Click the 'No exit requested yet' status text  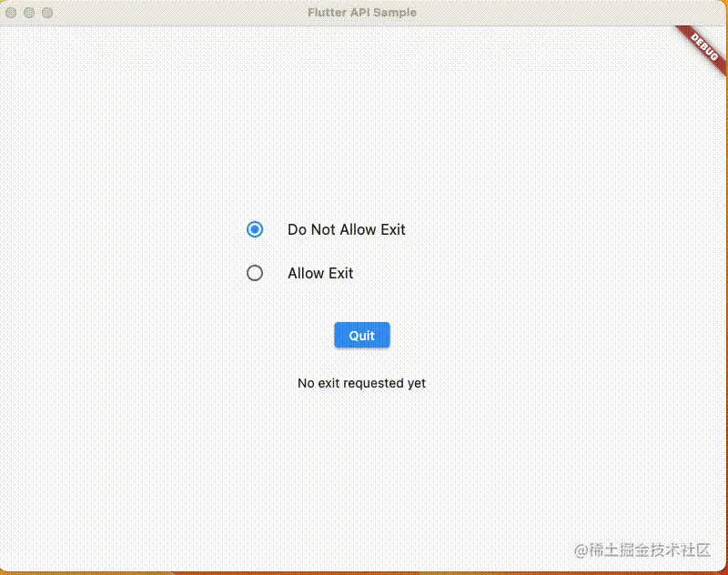[x=361, y=383]
